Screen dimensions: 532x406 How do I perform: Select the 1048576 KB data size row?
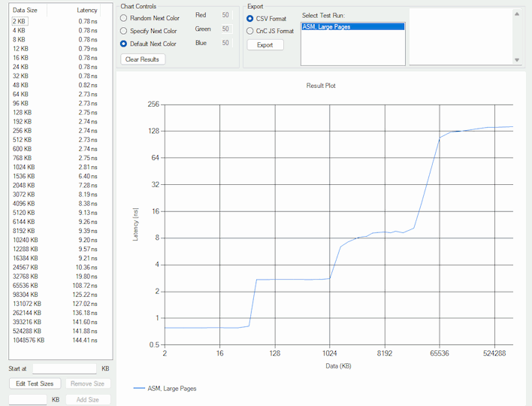[x=29, y=340]
